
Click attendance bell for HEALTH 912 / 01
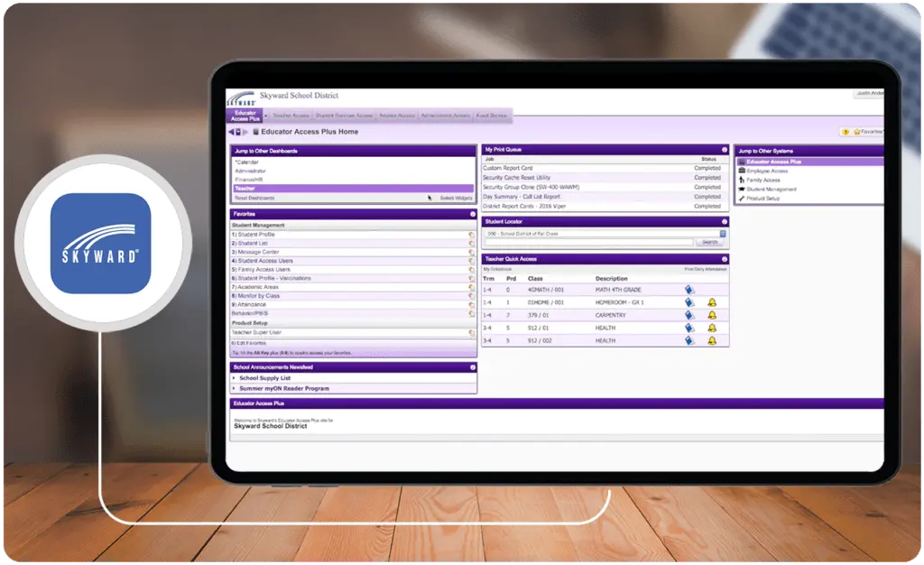click(712, 328)
